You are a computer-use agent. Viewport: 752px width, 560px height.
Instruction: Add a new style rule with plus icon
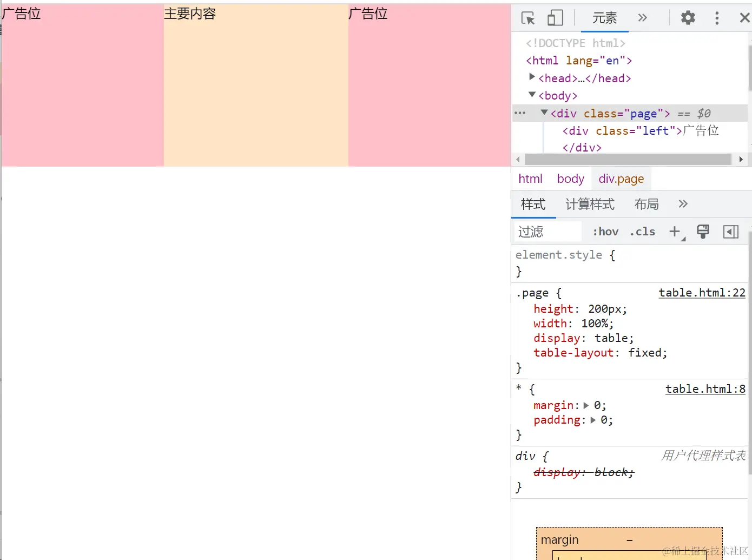(x=675, y=232)
